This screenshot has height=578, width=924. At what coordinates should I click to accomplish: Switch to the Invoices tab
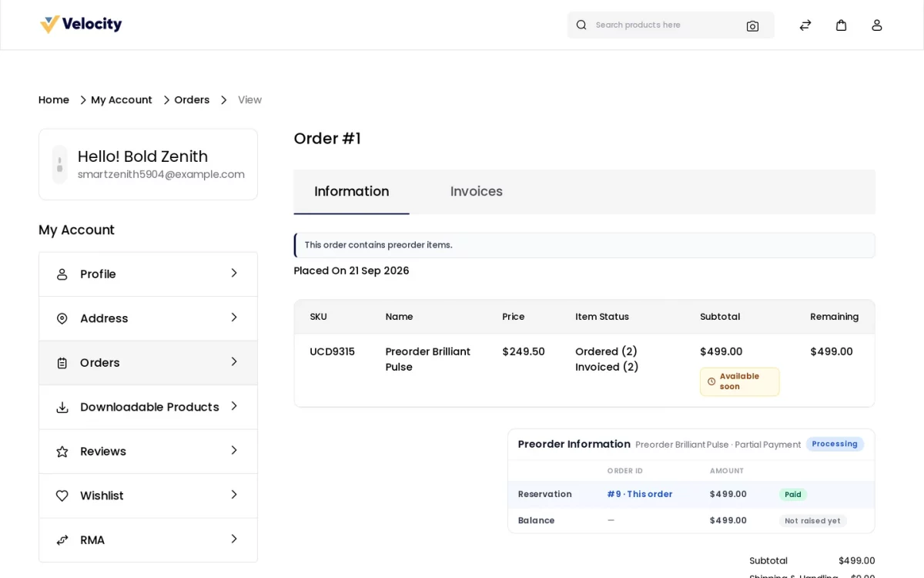coord(477,192)
